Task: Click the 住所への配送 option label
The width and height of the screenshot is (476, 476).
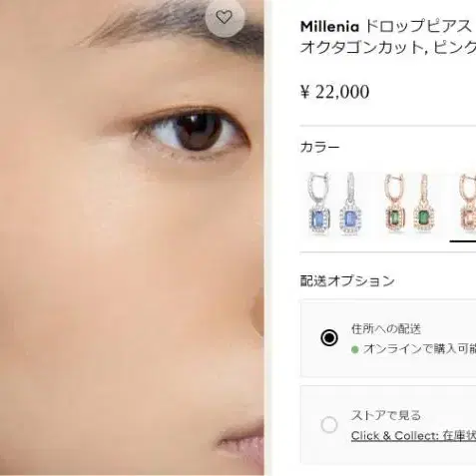Action: [x=386, y=329]
